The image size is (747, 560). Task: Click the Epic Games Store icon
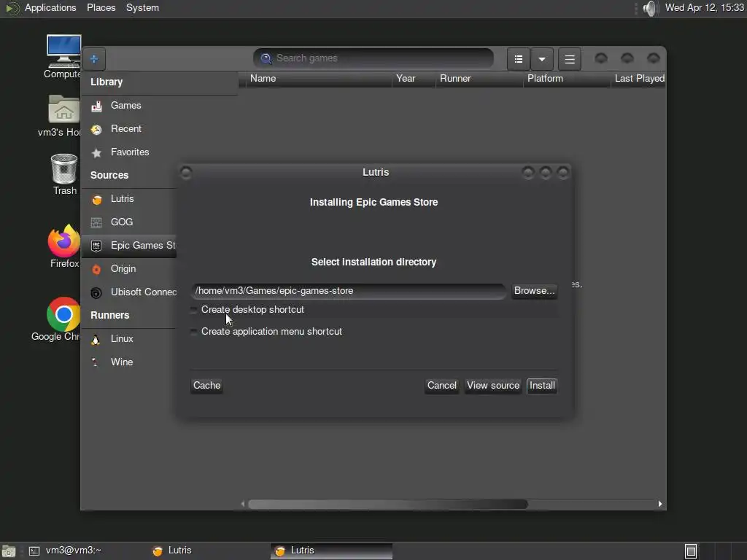(97, 246)
